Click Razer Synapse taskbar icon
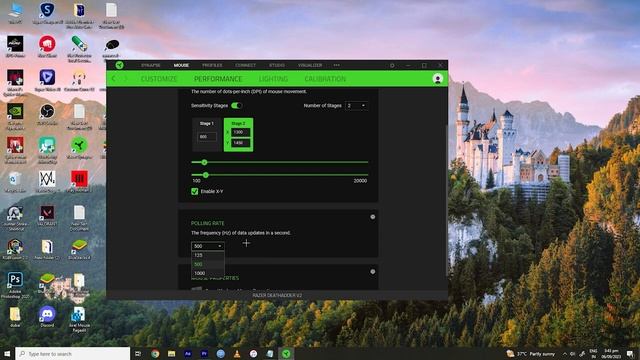 pyautogui.click(x=286, y=353)
